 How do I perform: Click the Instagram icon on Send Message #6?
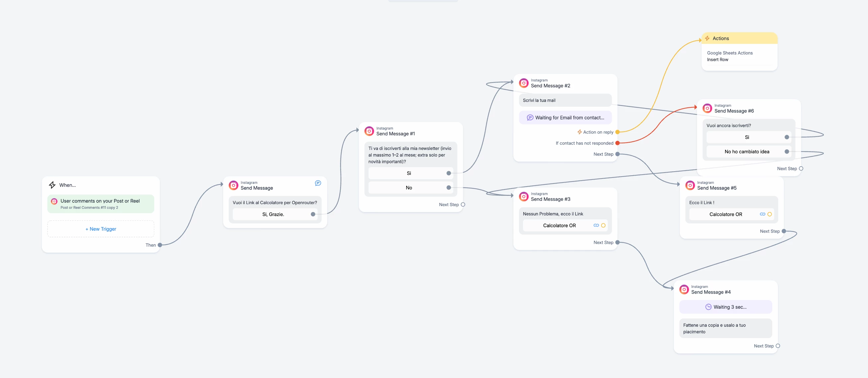pyautogui.click(x=707, y=108)
